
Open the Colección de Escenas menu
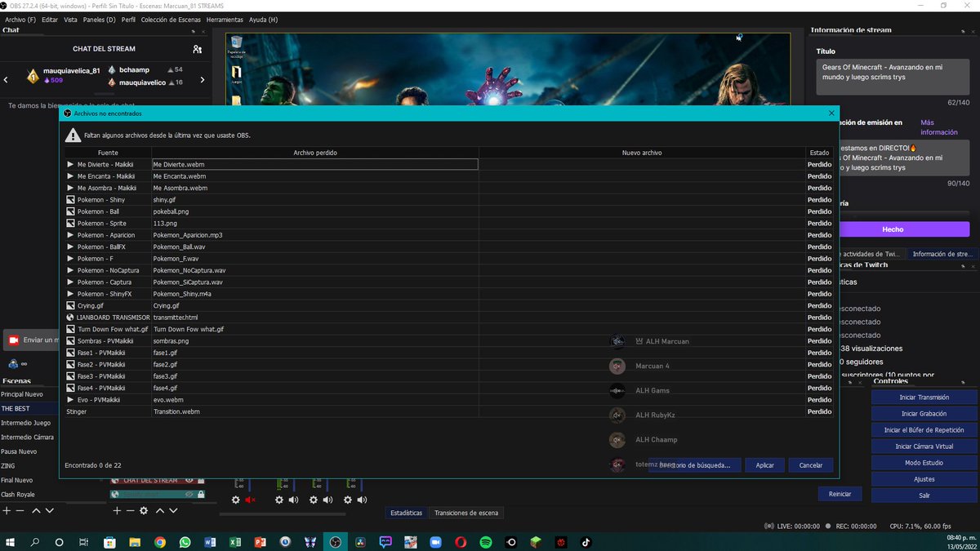[x=171, y=19]
